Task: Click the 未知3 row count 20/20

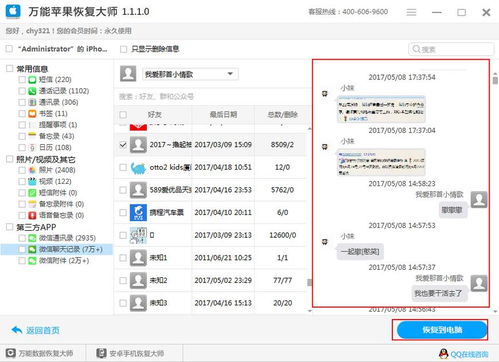Action: (282, 303)
